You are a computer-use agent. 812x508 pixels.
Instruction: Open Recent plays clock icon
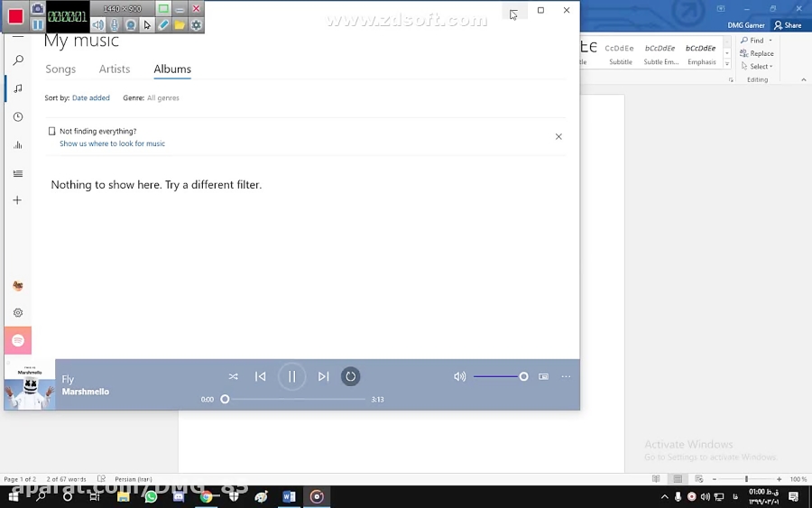18,117
